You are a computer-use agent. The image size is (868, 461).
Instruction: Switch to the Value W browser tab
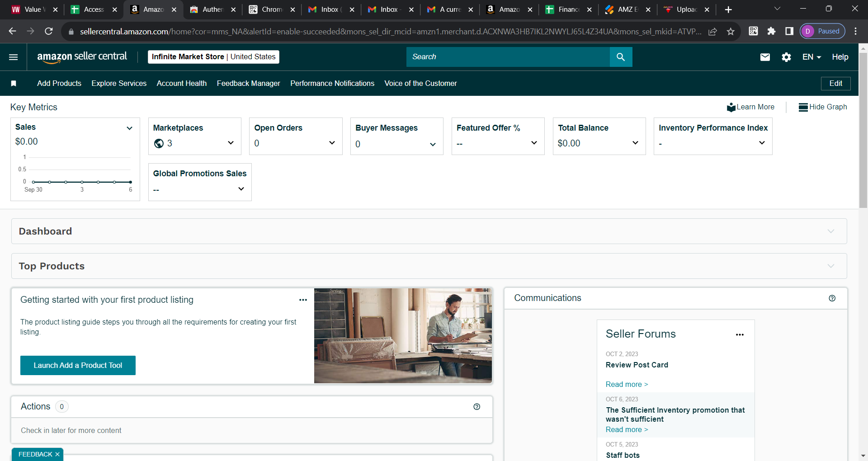(x=34, y=9)
